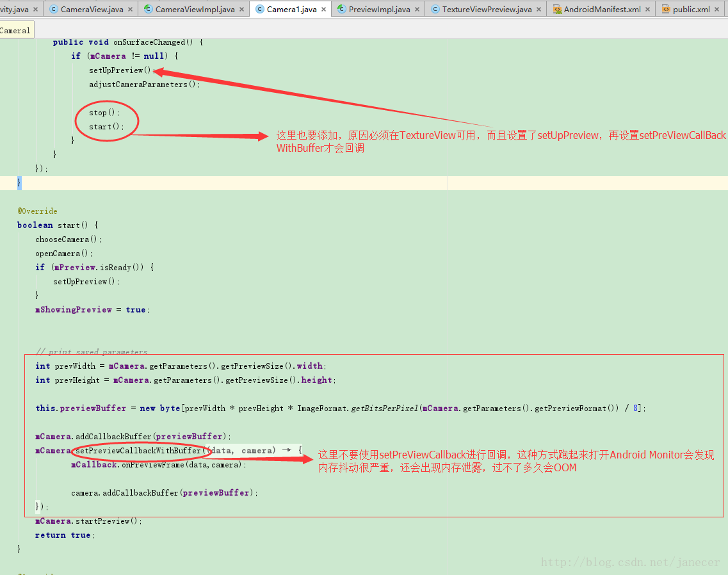Click the class icon on CameraView.java tab
The height and width of the screenshot is (575, 728).
pos(54,10)
